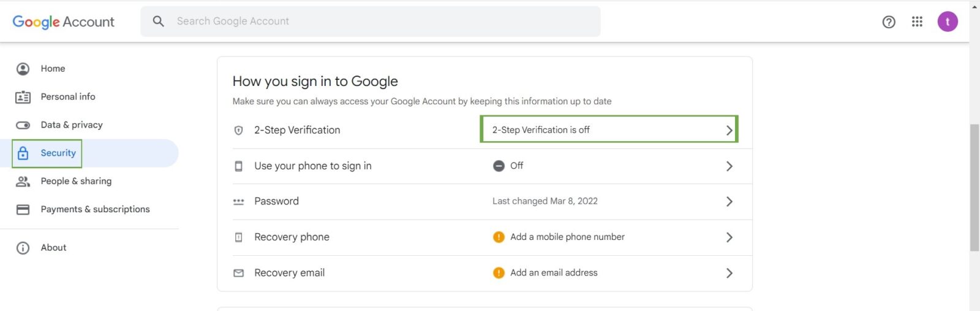Open the Google apps grid icon
This screenshot has height=311, width=980.
pyautogui.click(x=917, y=22)
